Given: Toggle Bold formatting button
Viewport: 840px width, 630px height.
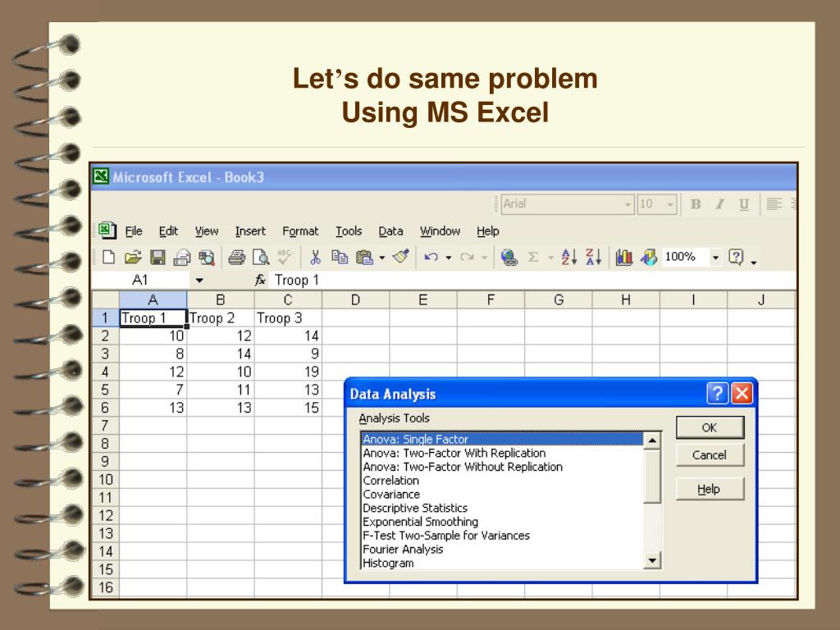Looking at the screenshot, I should tap(696, 203).
